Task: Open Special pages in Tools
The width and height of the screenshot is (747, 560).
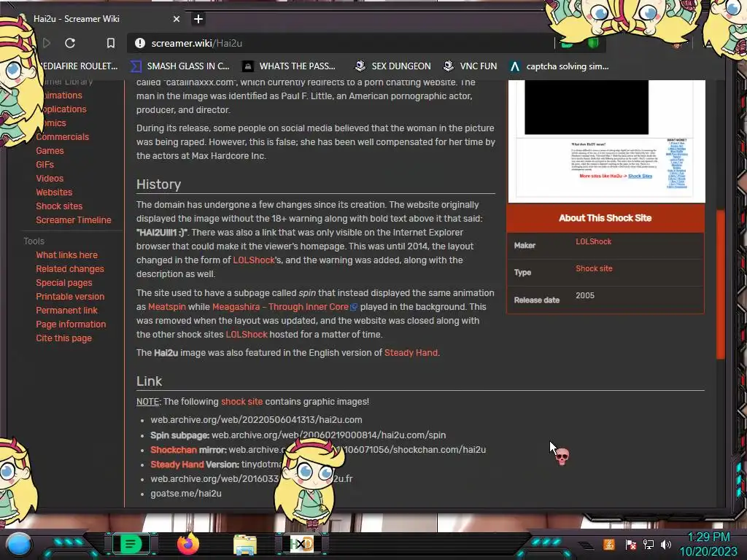Action: click(x=64, y=282)
